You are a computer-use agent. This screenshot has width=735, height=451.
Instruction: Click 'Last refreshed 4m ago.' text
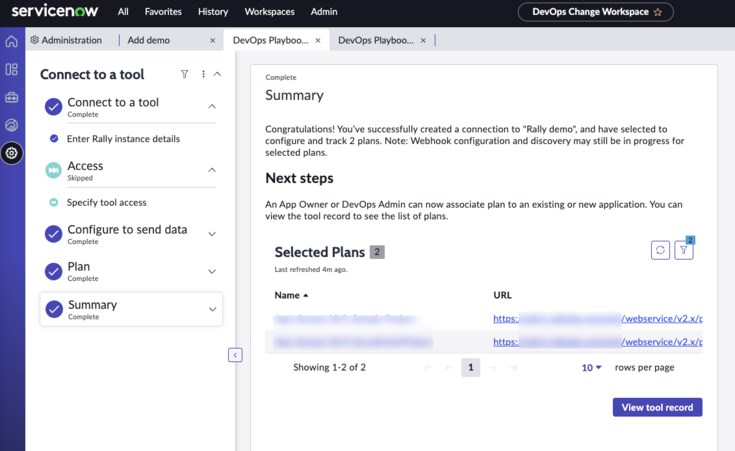(311, 270)
